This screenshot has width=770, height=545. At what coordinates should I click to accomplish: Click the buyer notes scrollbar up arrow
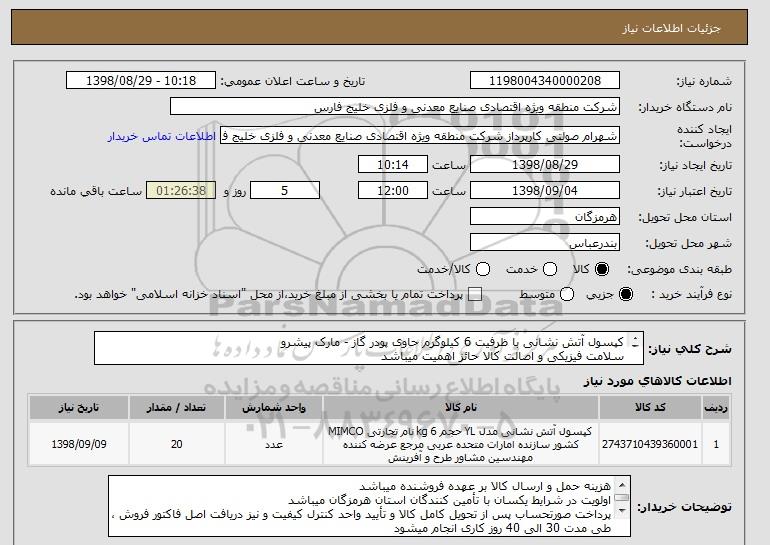coord(622,485)
